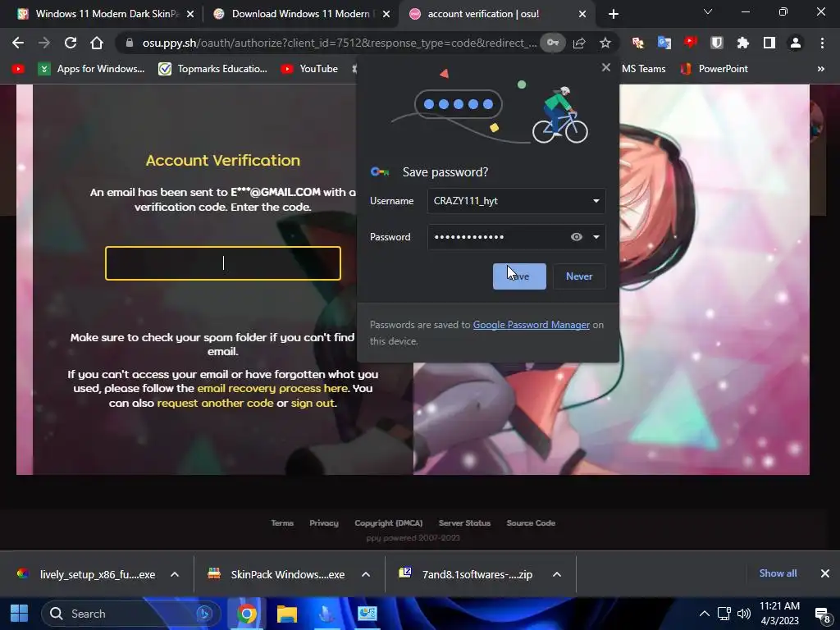Expand options for lively_setup download
This screenshot has height=630, width=840.
175,574
